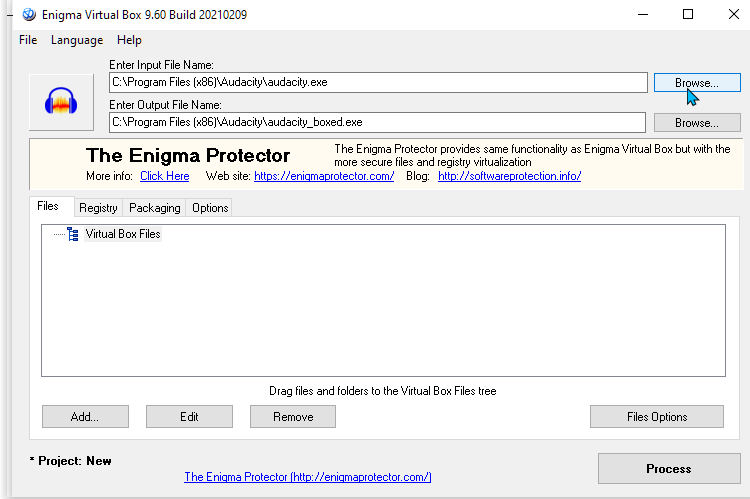Click the Process button
The image size is (750, 499).
click(x=669, y=468)
